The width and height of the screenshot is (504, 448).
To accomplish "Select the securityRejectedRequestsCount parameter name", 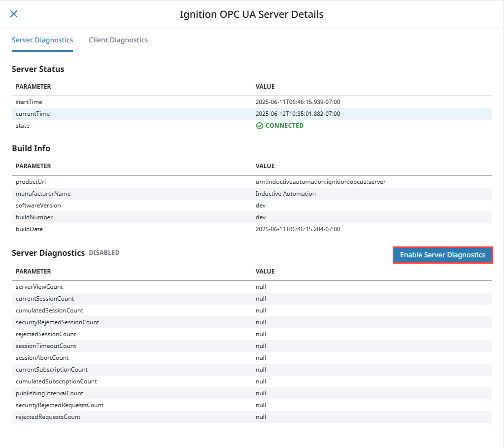I will coord(60,405).
